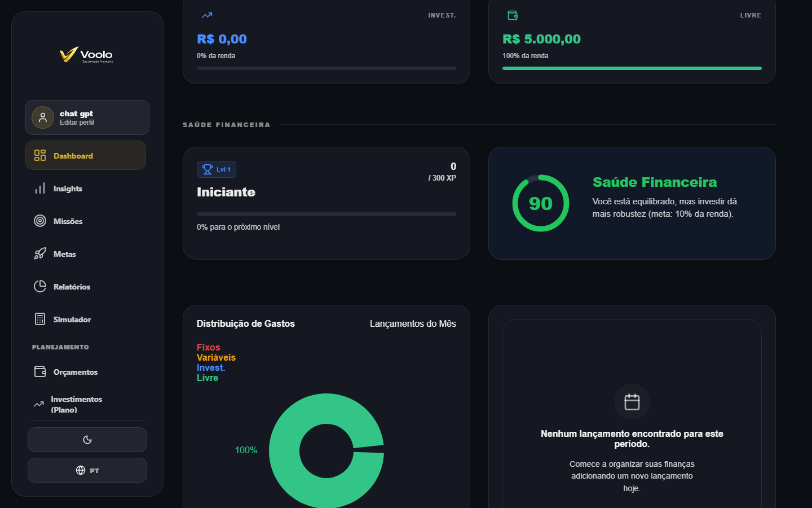Click the 90 score gauge in Saúde Financeira
Screen dimensions: 812x508
coord(540,203)
